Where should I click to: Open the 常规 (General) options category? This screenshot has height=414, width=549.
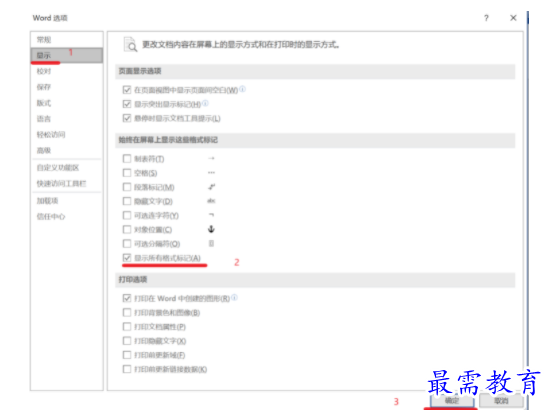67,40
